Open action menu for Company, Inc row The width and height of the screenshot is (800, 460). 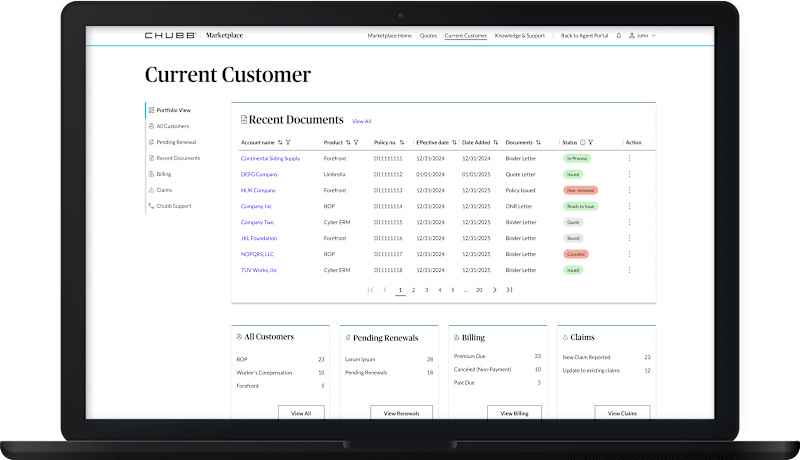click(x=629, y=207)
